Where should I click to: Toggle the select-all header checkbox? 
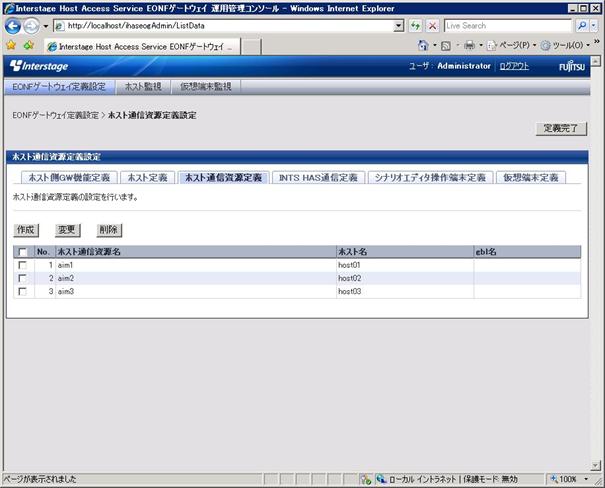tap(22, 252)
